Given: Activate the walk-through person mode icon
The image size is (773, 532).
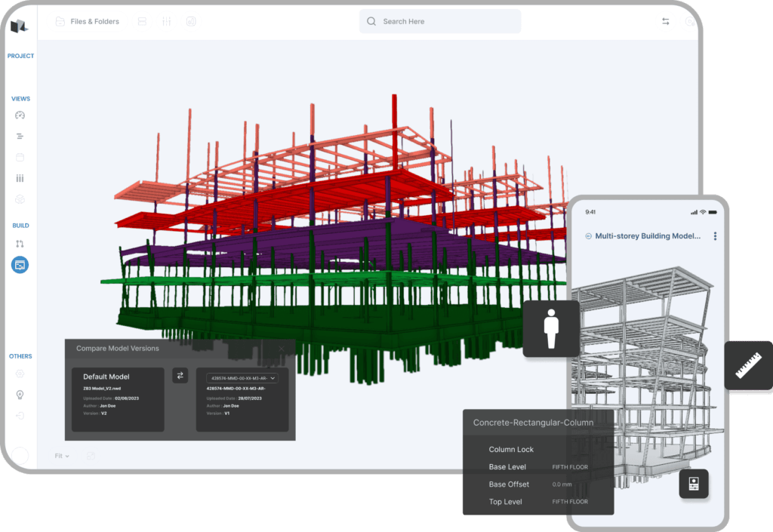Looking at the screenshot, I should 550,330.
